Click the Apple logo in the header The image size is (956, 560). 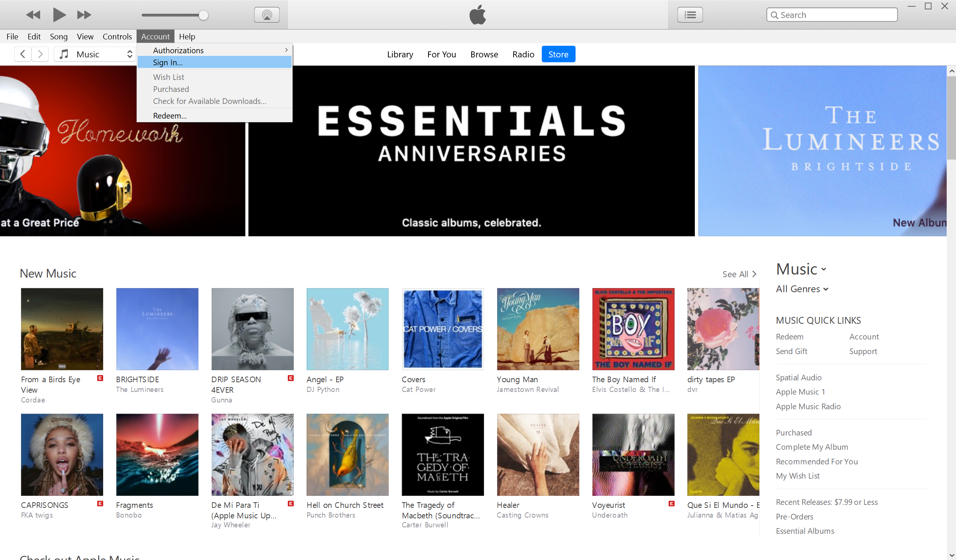pyautogui.click(x=478, y=15)
